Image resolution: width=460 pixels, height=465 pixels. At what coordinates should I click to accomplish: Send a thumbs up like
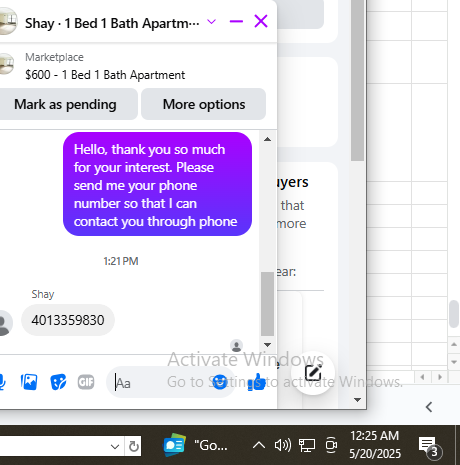(x=257, y=382)
